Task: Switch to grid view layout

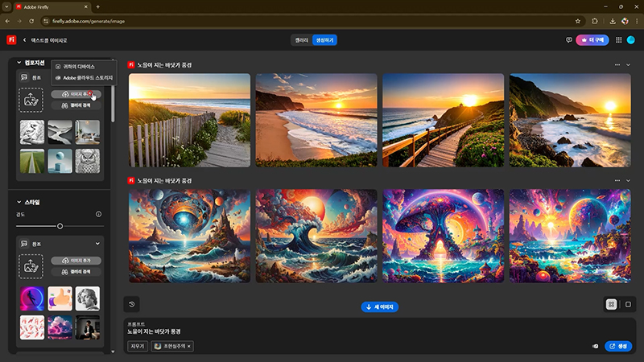Action: point(612,304)
